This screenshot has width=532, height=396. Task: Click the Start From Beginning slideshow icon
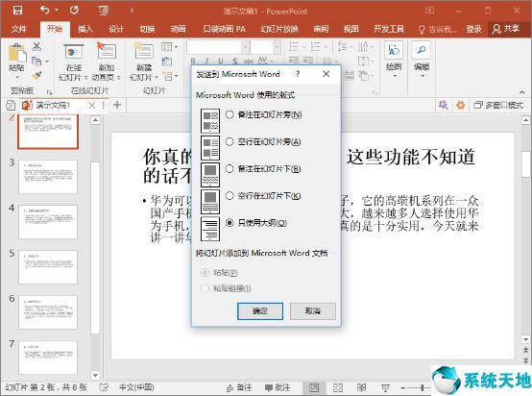104,11
